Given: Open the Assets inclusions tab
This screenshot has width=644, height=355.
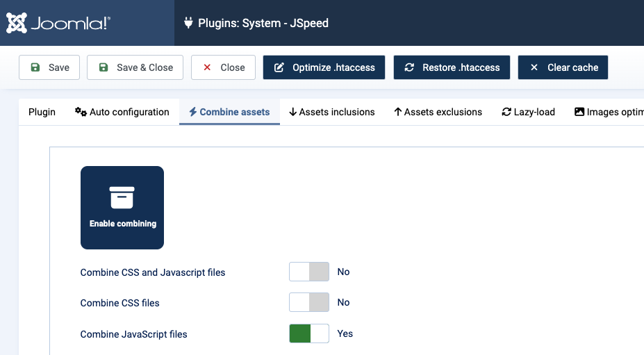Looking at the screenshot, I should click(332, 112).
